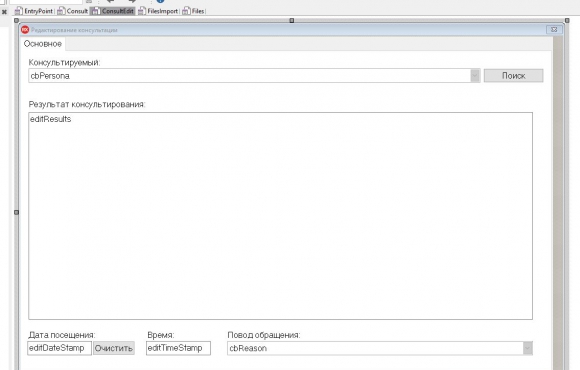Click the right arrow toolbar icon
This screenshot has width=580, height=370.
tap(132, 1)
